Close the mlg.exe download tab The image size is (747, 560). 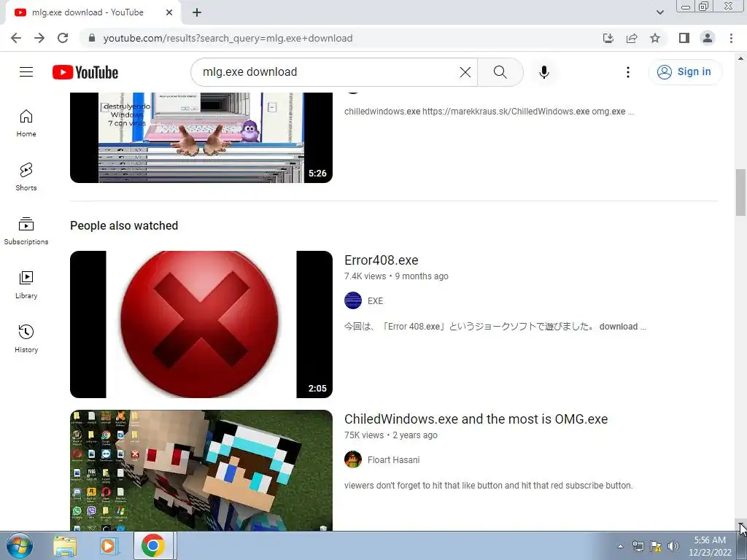point(169,13)
